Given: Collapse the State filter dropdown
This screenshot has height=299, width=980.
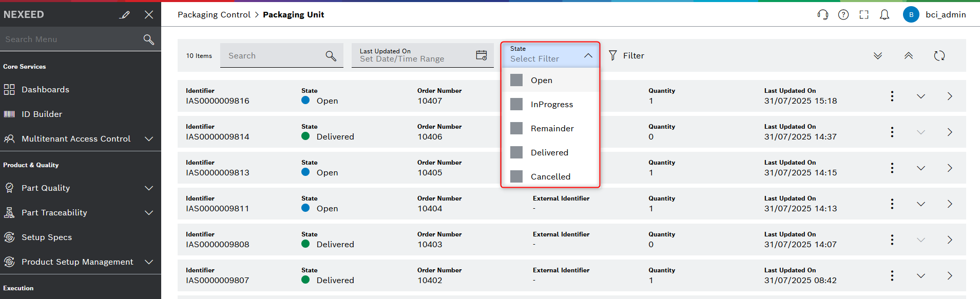Looking at the screenshot, I should point(588,55).
